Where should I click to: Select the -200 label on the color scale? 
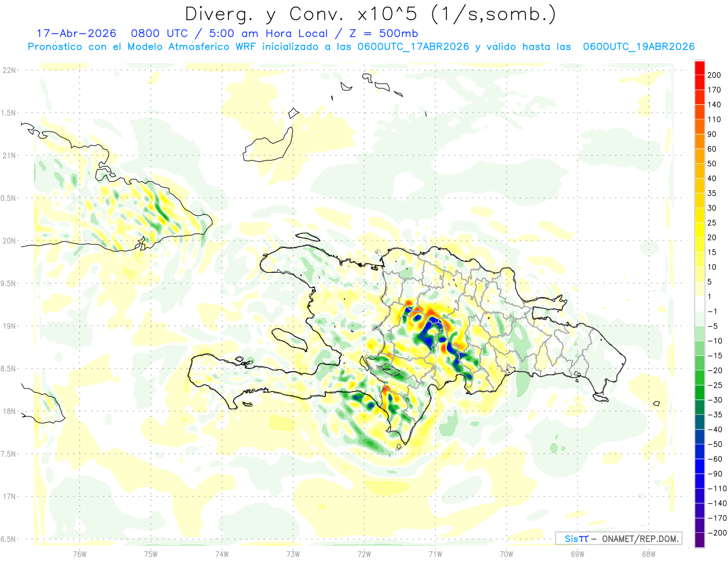pos(716,533)
